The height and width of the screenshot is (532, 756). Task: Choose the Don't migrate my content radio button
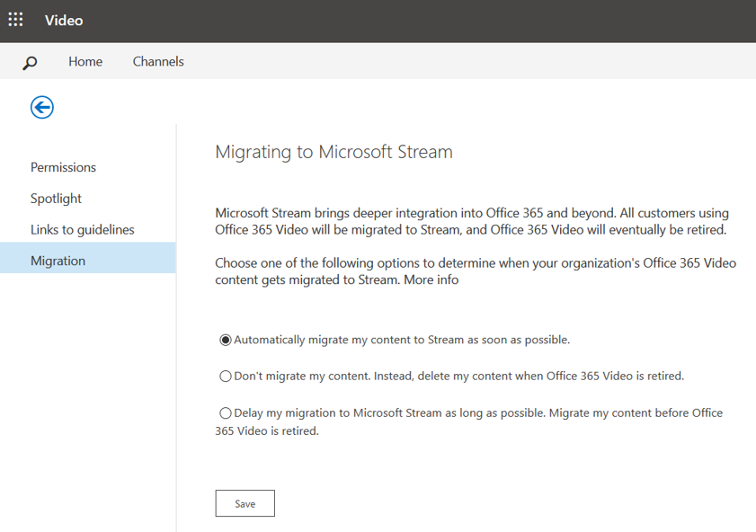(x=226, y=377)
